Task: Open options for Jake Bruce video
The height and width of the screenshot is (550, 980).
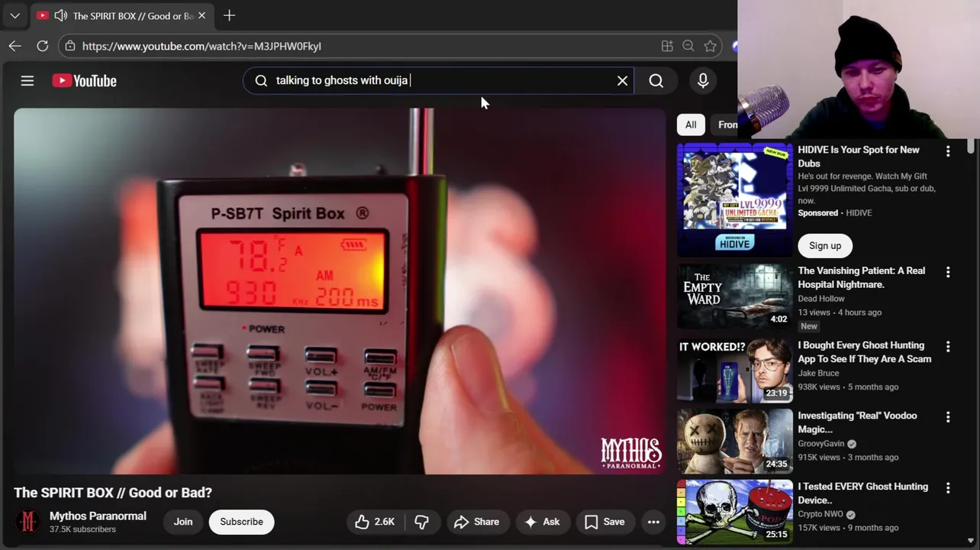Action: point(948,347)
